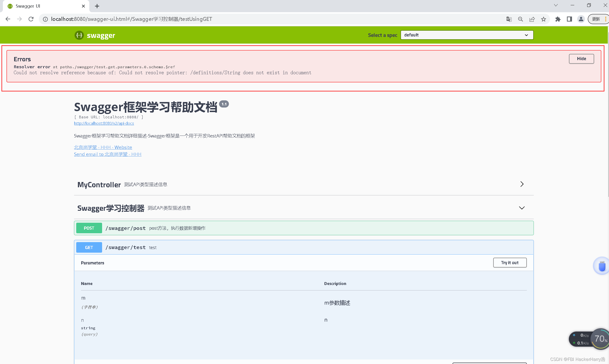The height and width of the screenshot is (364, 609).
Task: Click the page info icon in address bar
Action: 45,19
